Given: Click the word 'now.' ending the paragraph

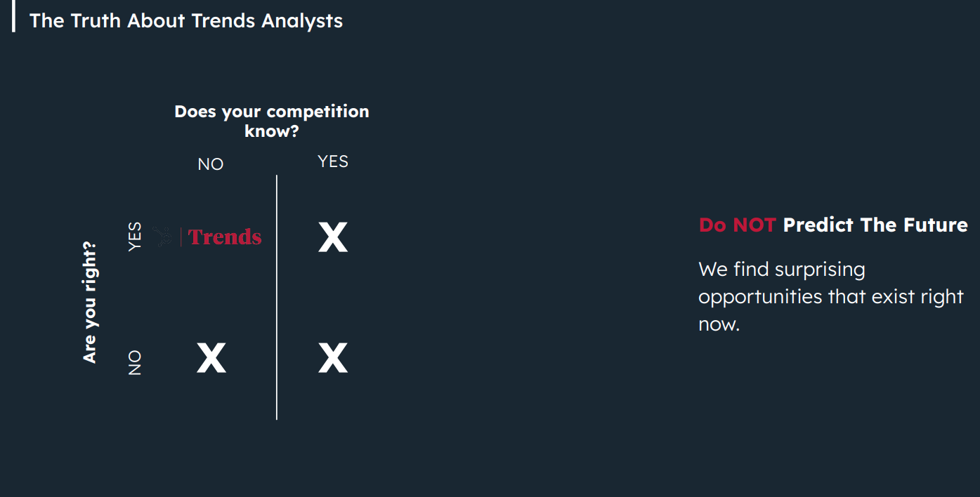Looking at the screenshot, I should [x=719, y=324].
